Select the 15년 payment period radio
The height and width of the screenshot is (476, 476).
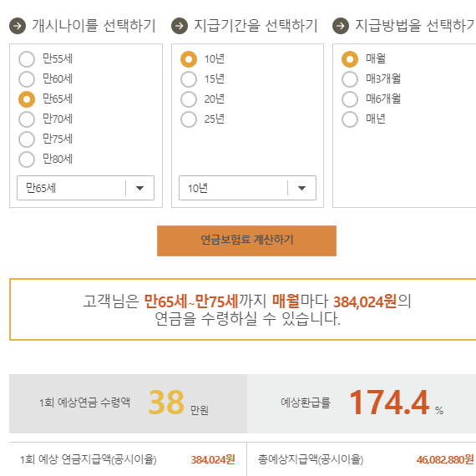coord(189,79)
